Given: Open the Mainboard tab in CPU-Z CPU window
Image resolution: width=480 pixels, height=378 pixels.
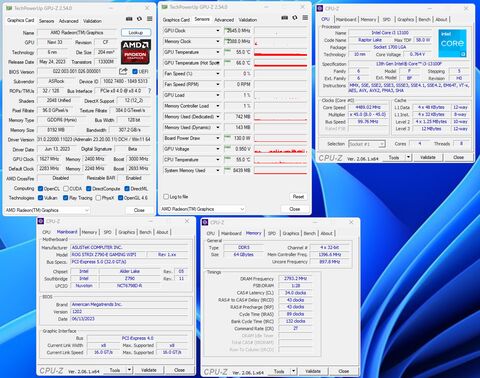Looking at the screenshot, I should coord(346,19).
